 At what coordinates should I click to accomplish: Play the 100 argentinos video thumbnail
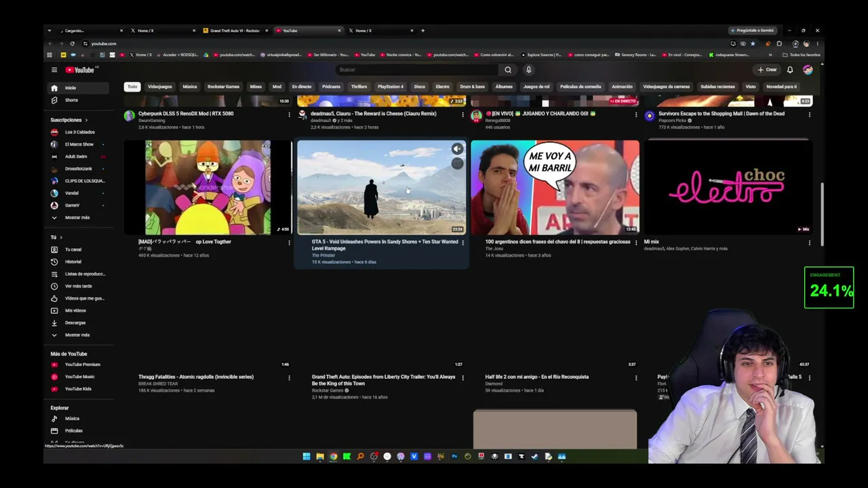(555, 188)
